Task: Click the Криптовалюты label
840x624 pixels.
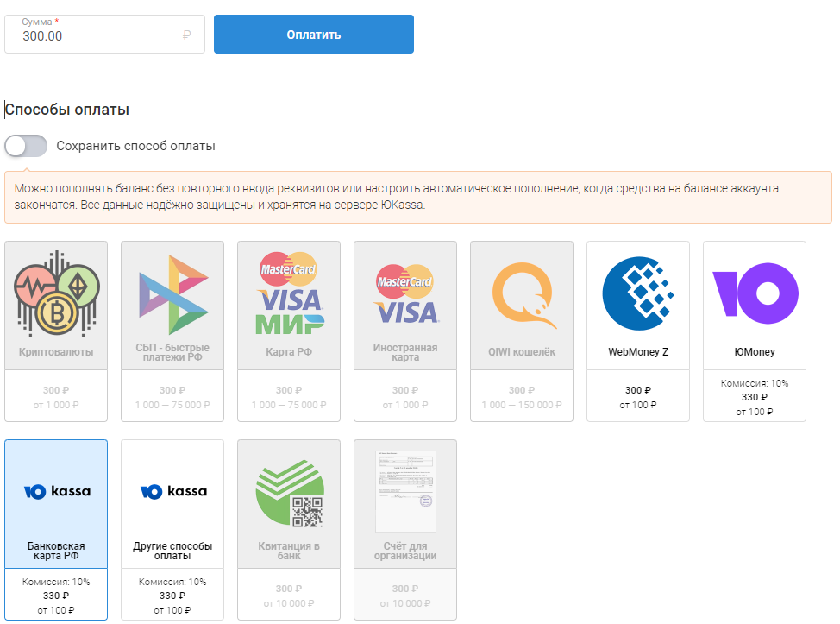Action: 56,351
